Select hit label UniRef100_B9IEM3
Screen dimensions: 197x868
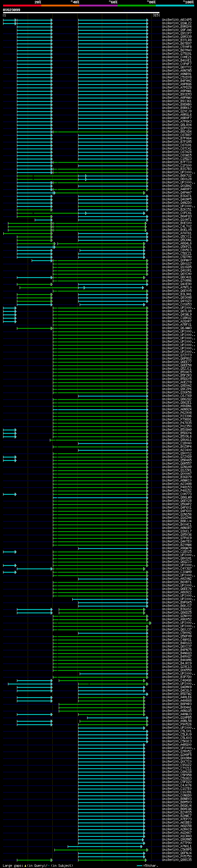tap(177, 94)
